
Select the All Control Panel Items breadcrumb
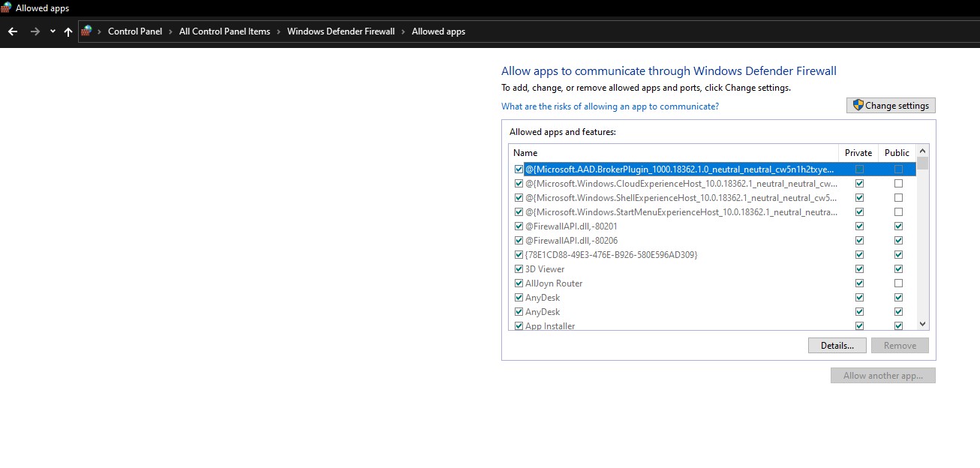click(x=224, y=31)
